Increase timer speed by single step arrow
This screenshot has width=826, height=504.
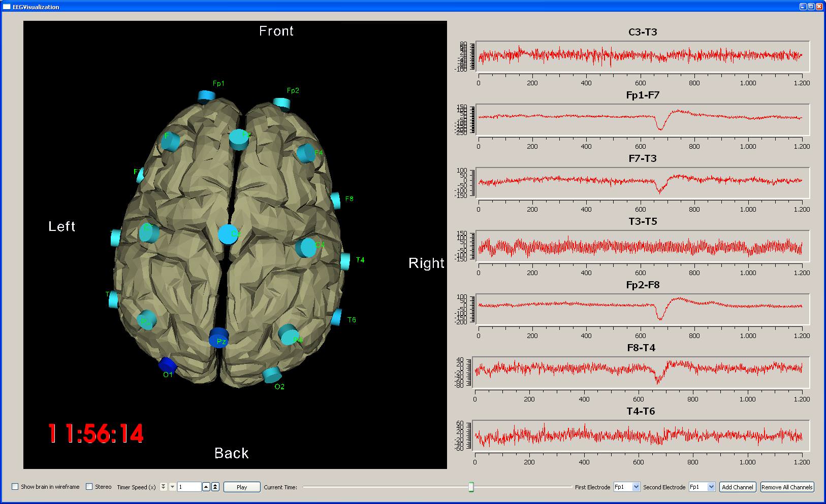pyautogui.click(x=206, y=487)
